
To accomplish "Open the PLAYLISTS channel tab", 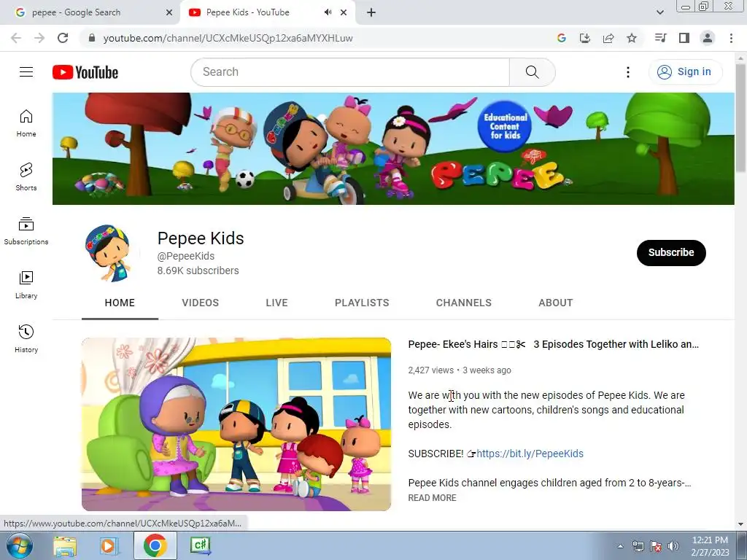I will point(362,303).
